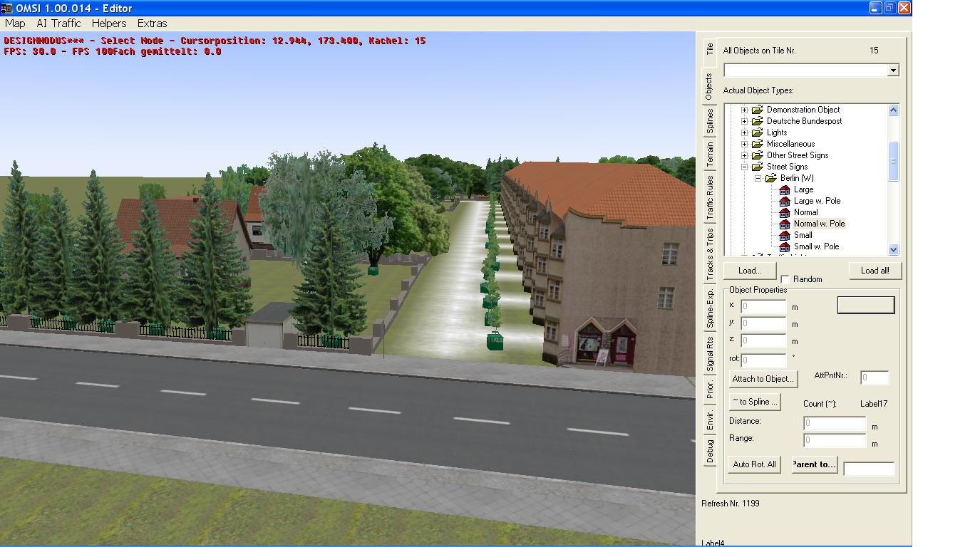Switch to the Splines side tab
980x547 pixels.
710,121
